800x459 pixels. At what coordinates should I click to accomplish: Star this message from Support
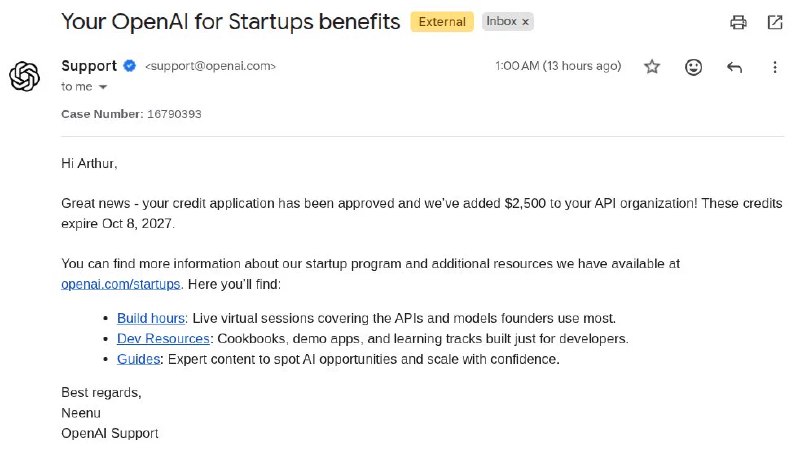(x=652, y=67)
